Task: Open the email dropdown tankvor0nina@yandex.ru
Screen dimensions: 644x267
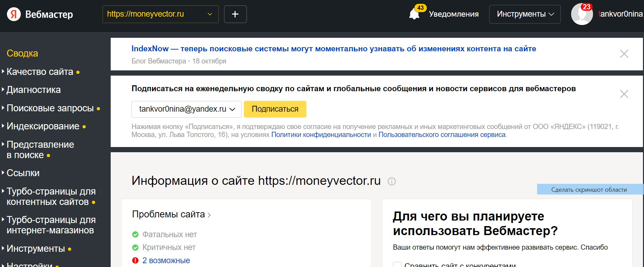Action: (187, 109)
